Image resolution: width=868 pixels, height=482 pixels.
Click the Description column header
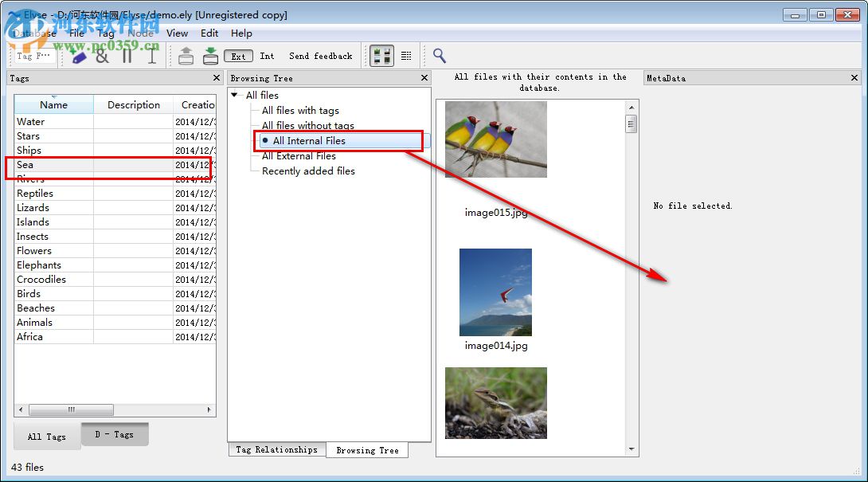[134, 104]
